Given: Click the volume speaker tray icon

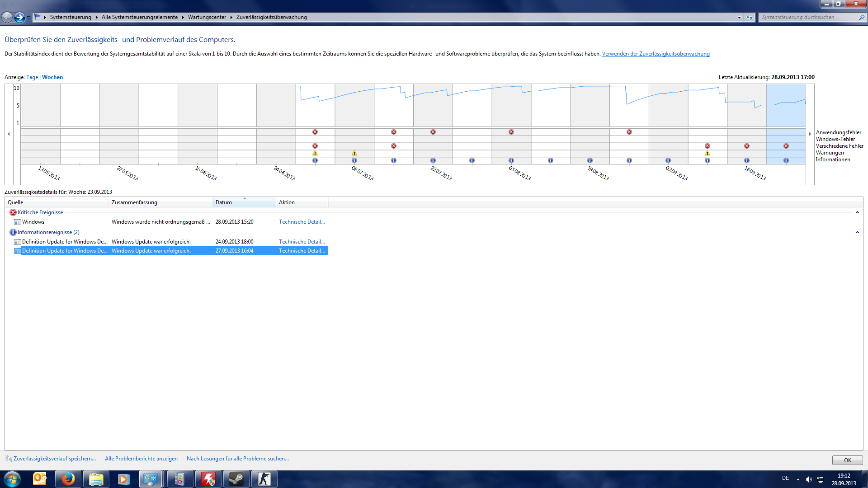Looking at the screenshot, I should [x=809, y=479].
